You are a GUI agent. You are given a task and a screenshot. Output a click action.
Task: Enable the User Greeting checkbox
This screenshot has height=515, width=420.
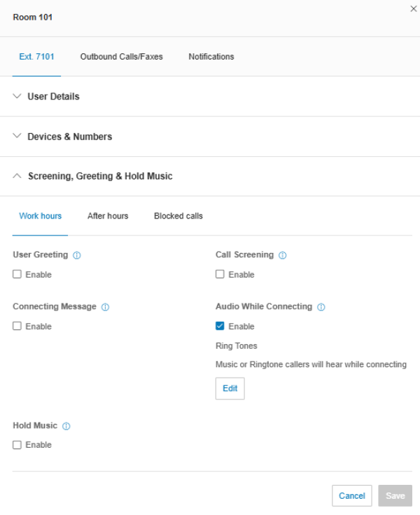coord(17,275)
